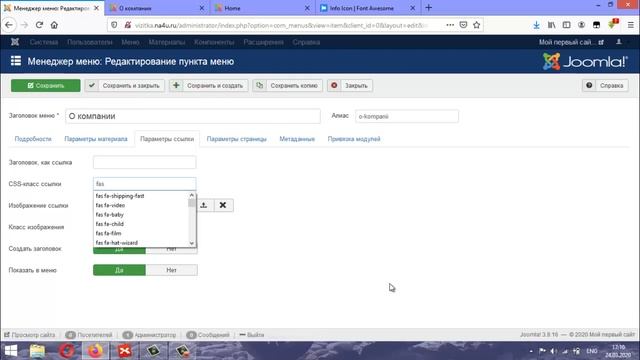Image resolution: width=640 pixels, height=360 pixels.
Task: Go back in browser history
Action: point(9,25)
